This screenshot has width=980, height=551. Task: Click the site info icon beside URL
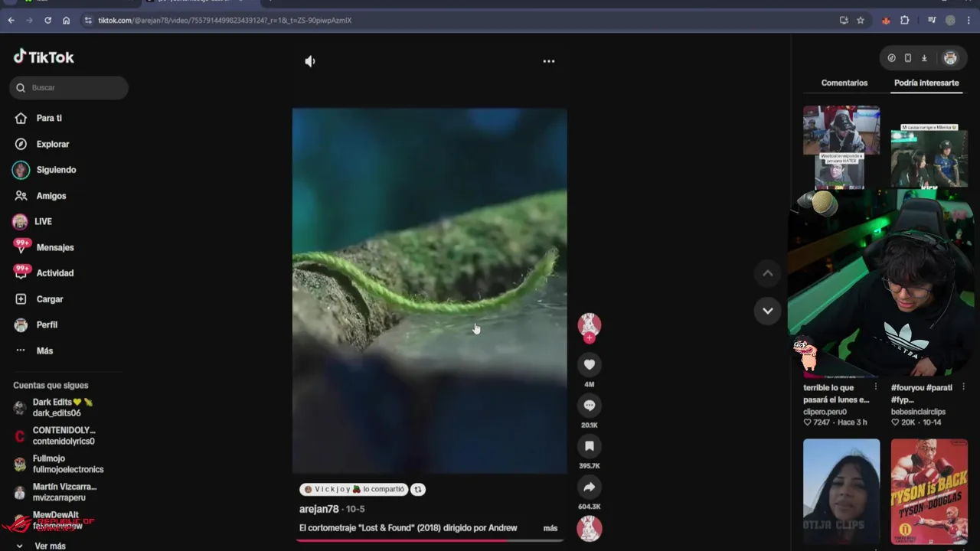pos(87,21)
